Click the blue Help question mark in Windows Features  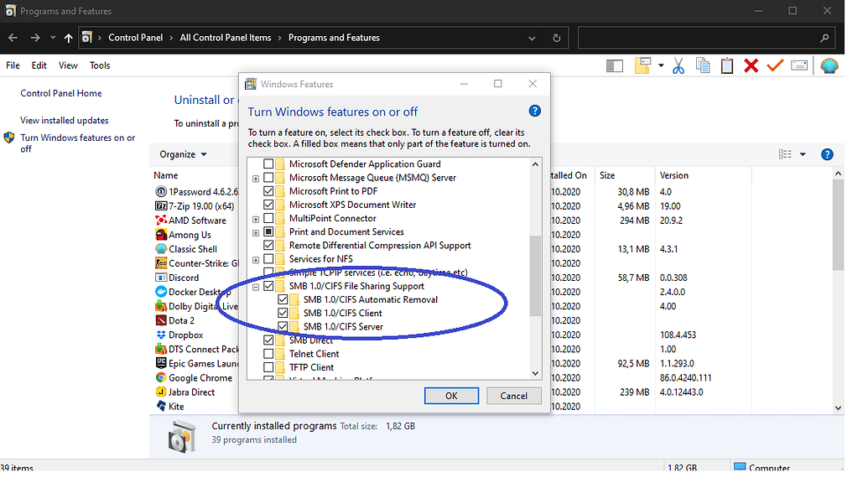[x=534, y=111]
